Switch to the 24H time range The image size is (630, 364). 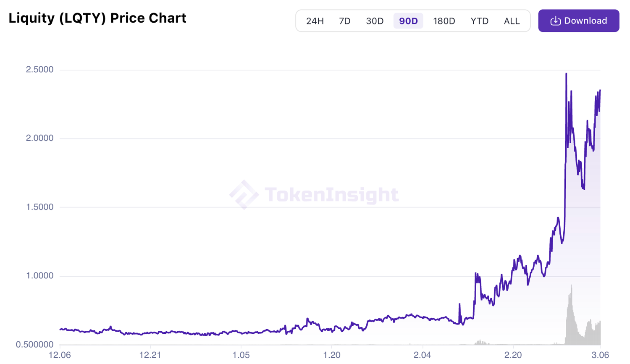(315, 21)
